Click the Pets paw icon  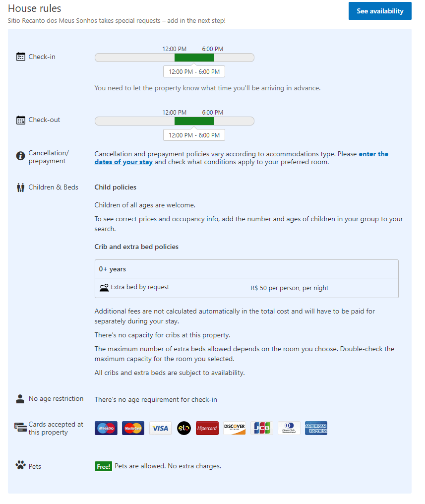click(x=21, y=465)
